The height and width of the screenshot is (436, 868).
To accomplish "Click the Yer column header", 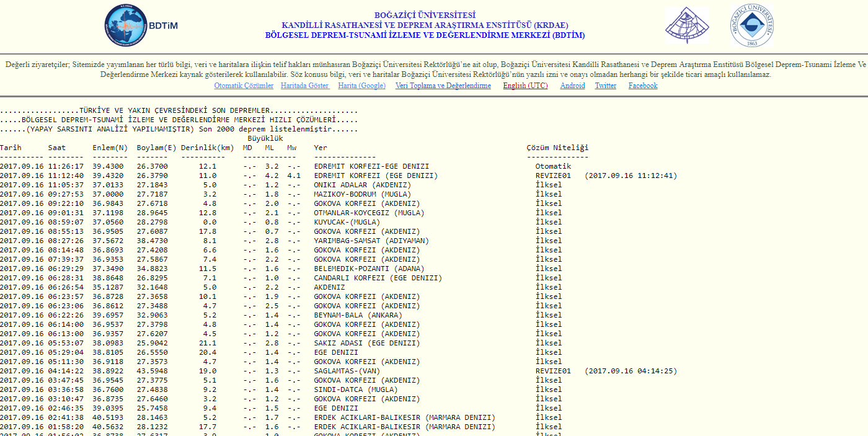I will (321, 148).
